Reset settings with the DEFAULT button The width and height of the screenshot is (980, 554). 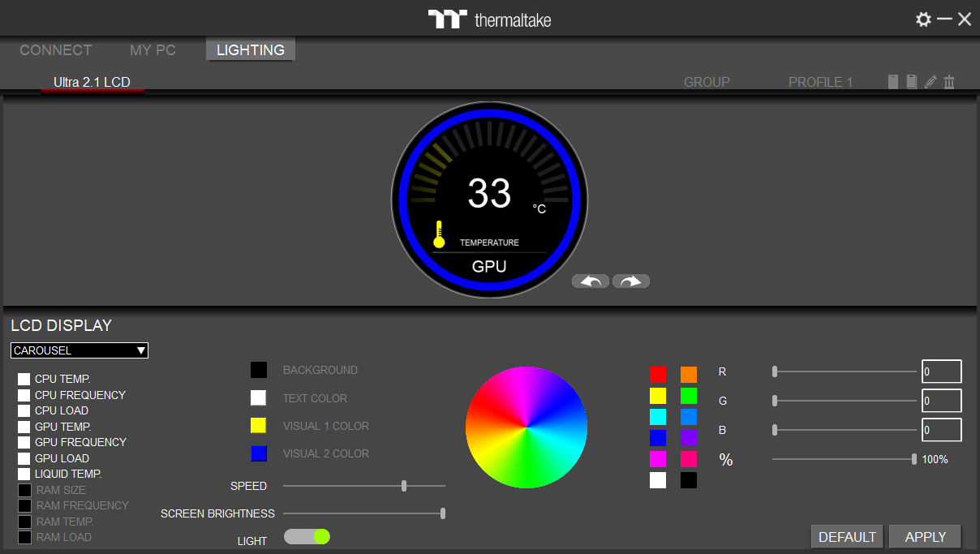pyautogui.click(x=847, y=537)
